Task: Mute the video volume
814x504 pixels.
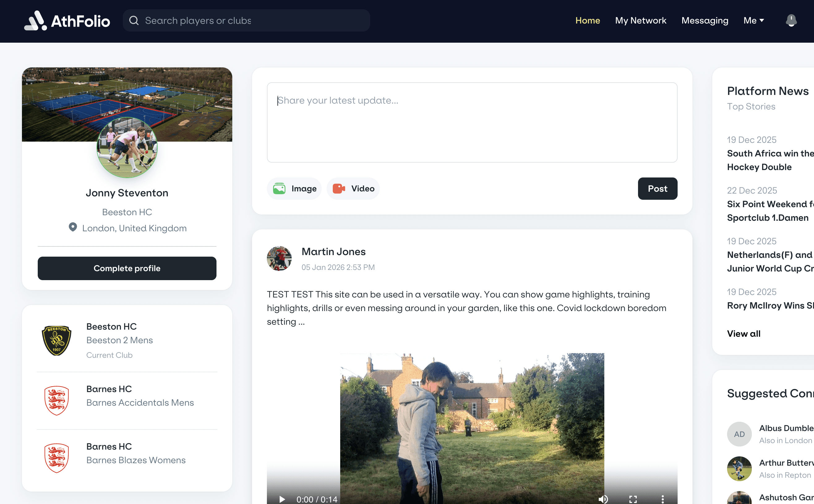Action: coord(603,499)
